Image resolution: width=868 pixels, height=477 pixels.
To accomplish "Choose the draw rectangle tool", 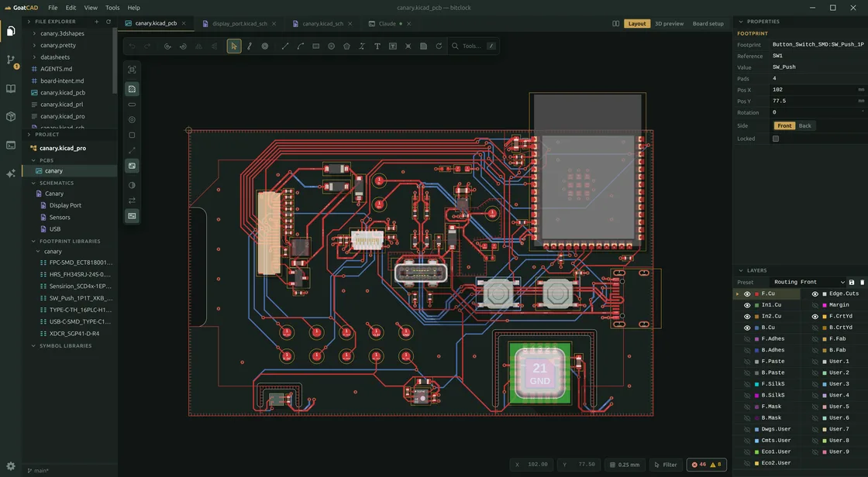I will click(316, 46).
